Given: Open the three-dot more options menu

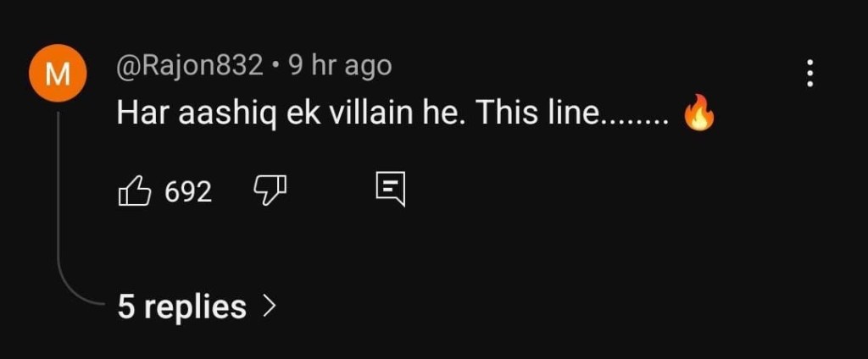Looking at the screenshot, I should [x=810, y=73].
